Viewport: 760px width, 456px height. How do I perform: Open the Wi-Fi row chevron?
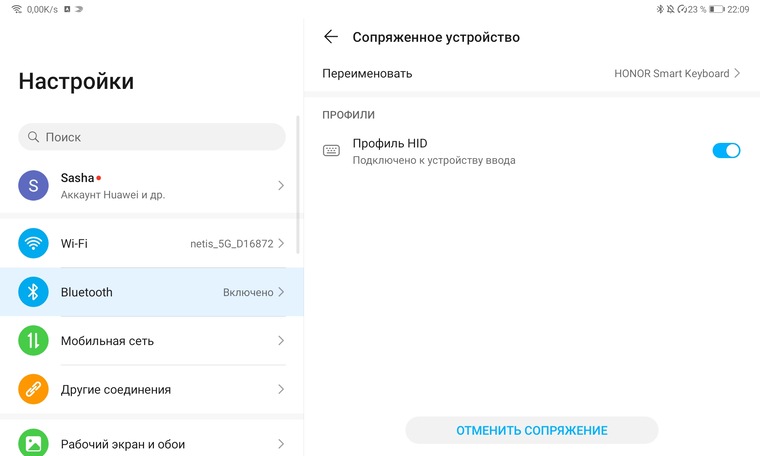281,243
